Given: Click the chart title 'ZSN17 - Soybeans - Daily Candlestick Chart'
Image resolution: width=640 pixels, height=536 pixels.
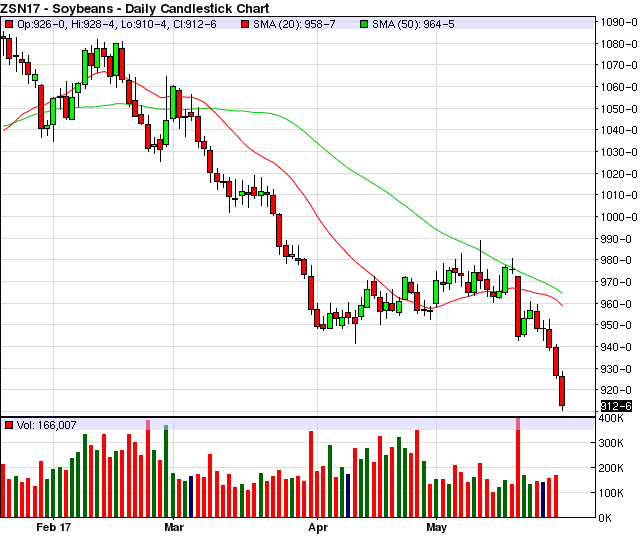Looking at the screenshot, I should 135,8.
